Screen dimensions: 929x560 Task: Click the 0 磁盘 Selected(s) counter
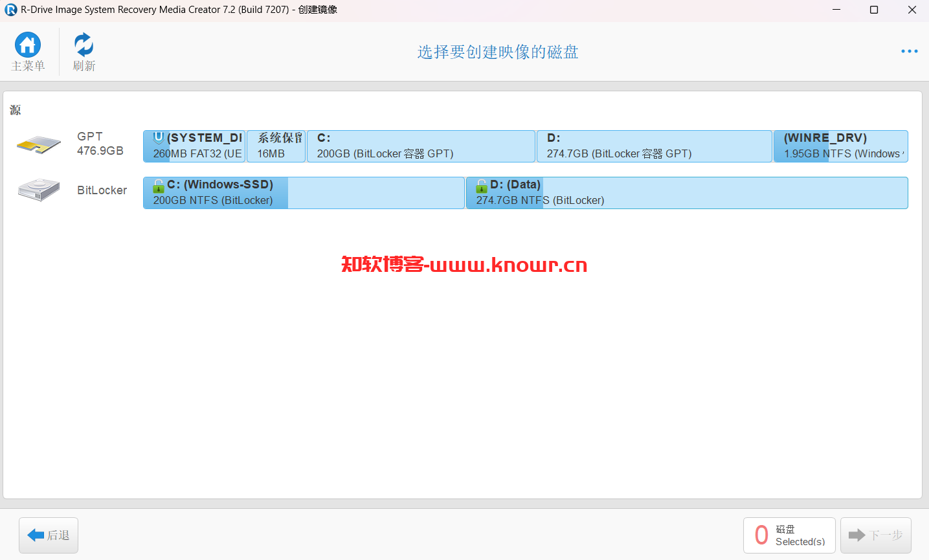(x=789, y=535)
